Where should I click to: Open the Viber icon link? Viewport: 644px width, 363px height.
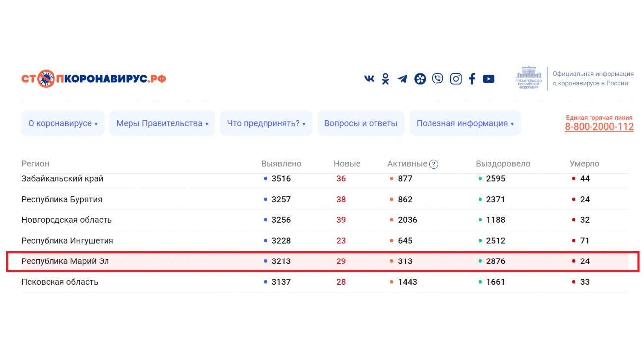click(437, 79)
